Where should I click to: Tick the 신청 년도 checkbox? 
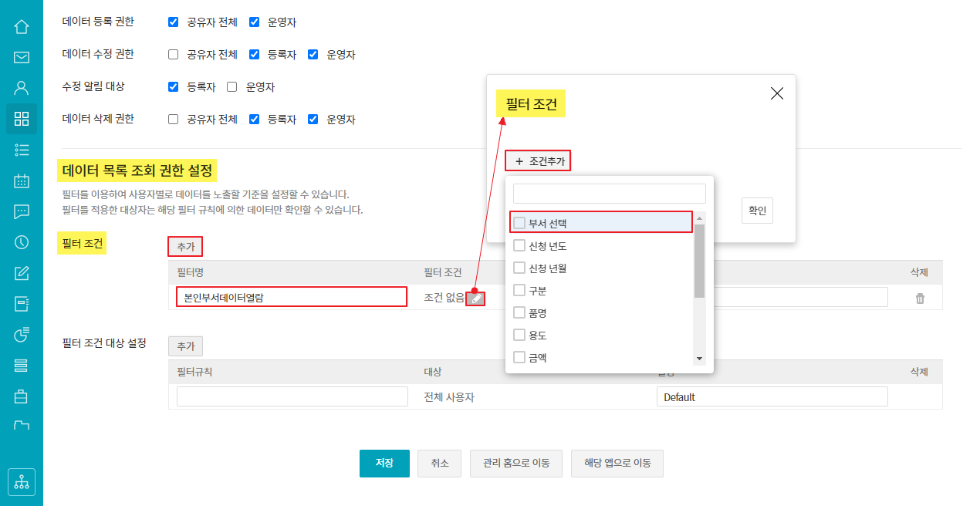tap(519, 245)
